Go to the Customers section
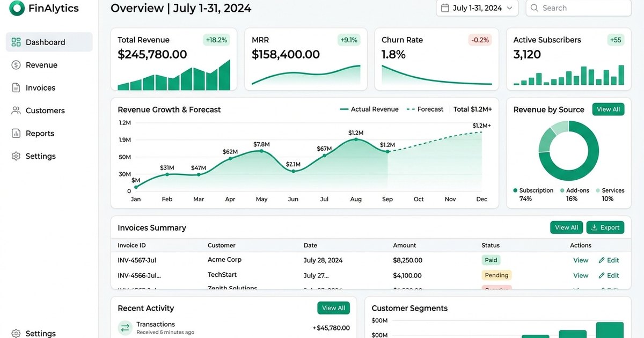This screenshot has height=338, width=644. coord(49,111)
